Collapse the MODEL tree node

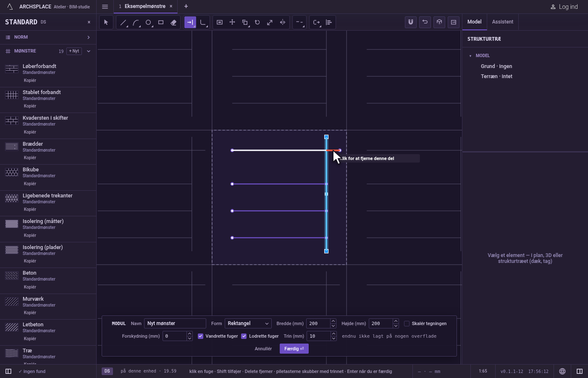(x=470, y=56)
